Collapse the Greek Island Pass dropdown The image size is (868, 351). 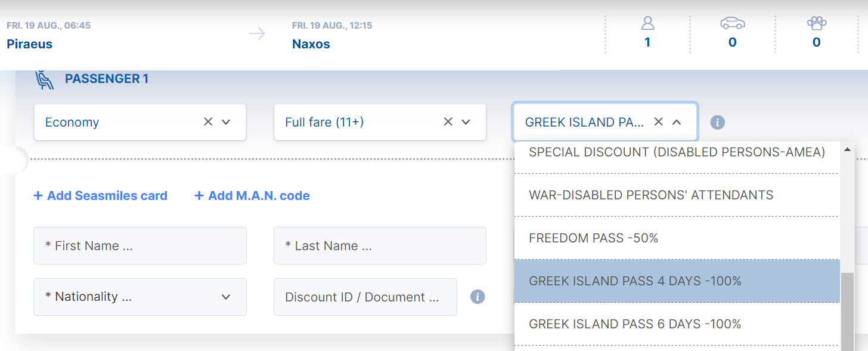click(677, 122)
